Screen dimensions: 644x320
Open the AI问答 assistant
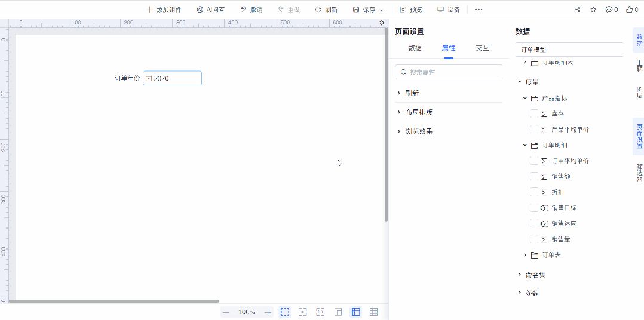(211, 10)
